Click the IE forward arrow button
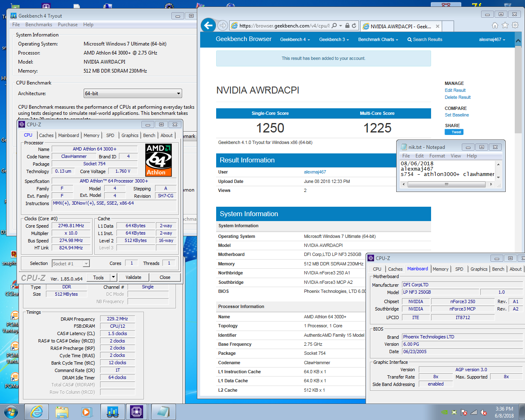 [x=222, y=25]
